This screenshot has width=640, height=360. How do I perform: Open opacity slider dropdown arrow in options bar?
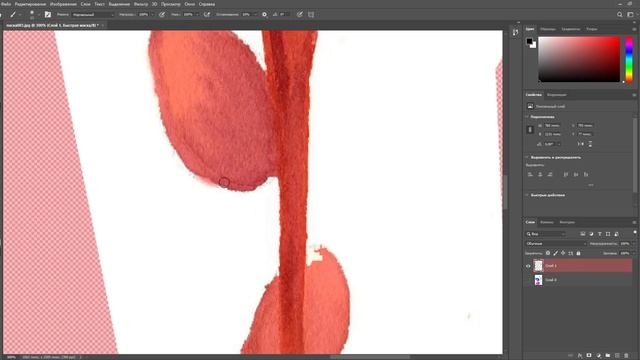153,14
